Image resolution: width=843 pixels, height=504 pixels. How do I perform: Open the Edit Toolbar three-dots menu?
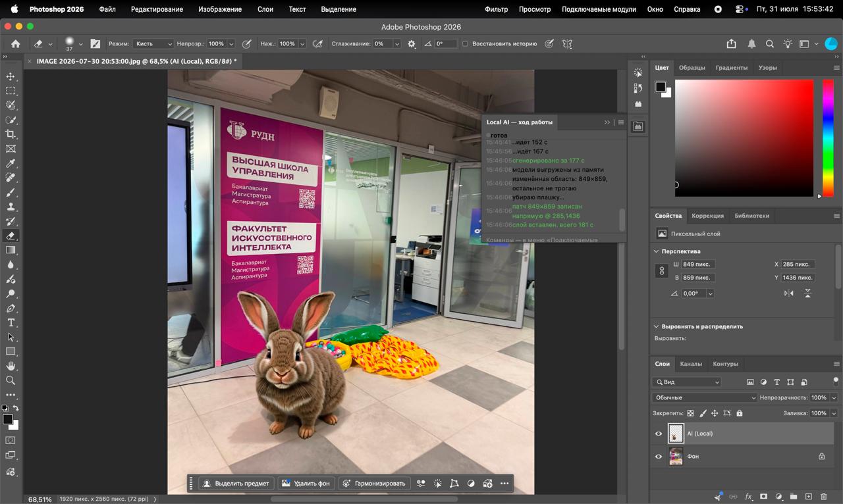click(x=11, y=395)
